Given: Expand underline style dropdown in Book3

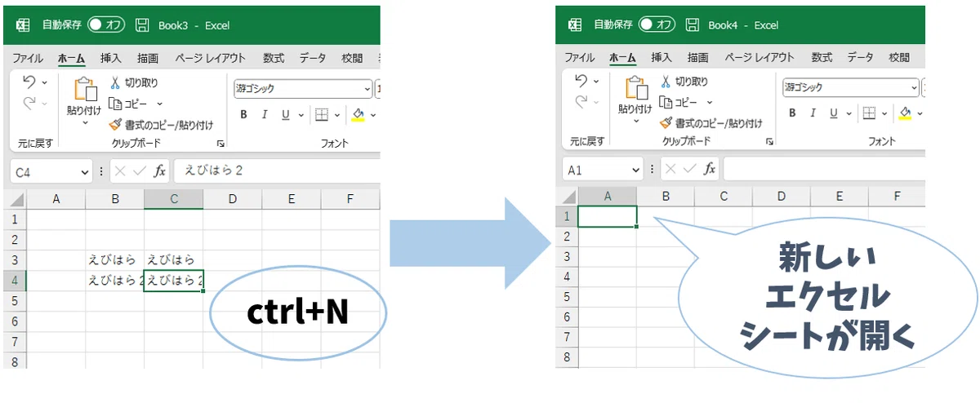Looking at the screenshot, I should coord(301,115).
